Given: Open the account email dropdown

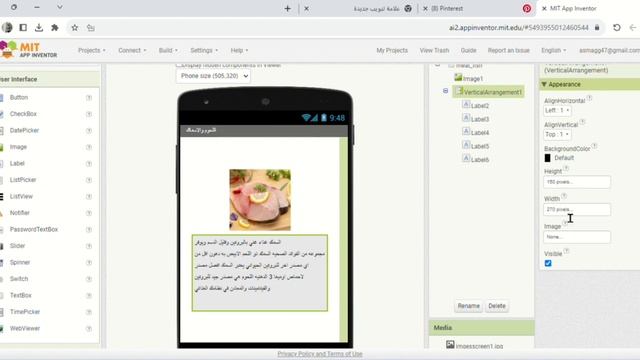Looking at the screenshot, I should click(x=609, y=50).
